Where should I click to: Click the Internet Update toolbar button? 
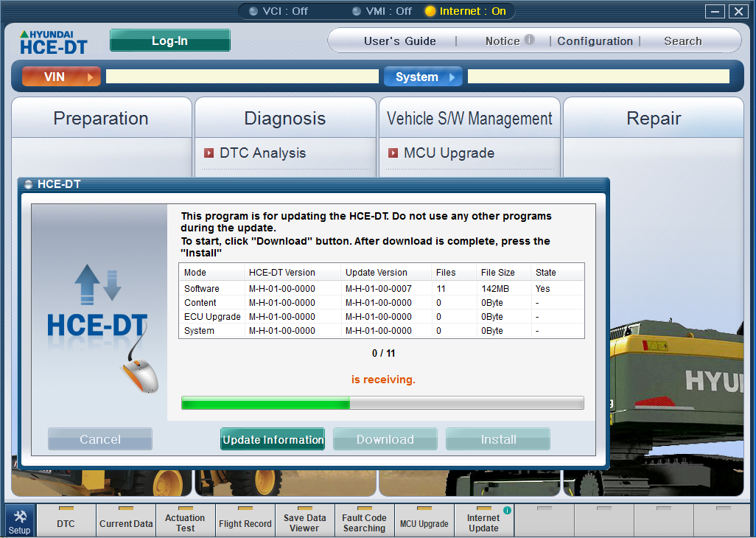(483, 520)
